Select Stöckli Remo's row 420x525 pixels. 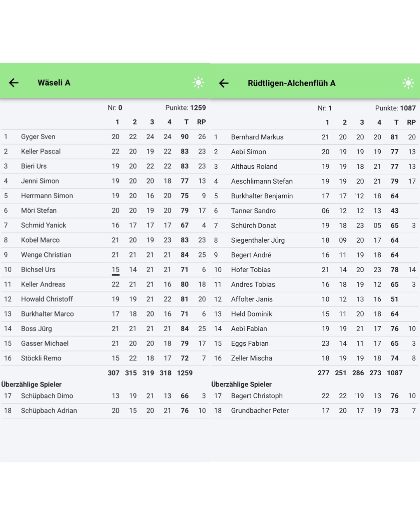coord(41,359)
